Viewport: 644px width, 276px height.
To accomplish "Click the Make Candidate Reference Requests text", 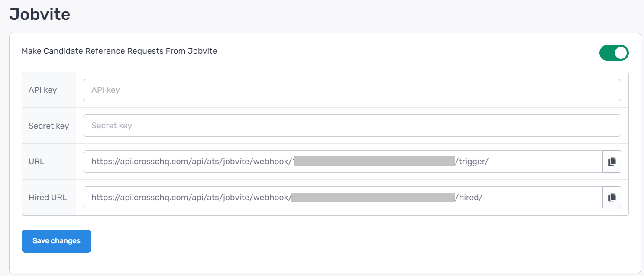I will [119, 51].
